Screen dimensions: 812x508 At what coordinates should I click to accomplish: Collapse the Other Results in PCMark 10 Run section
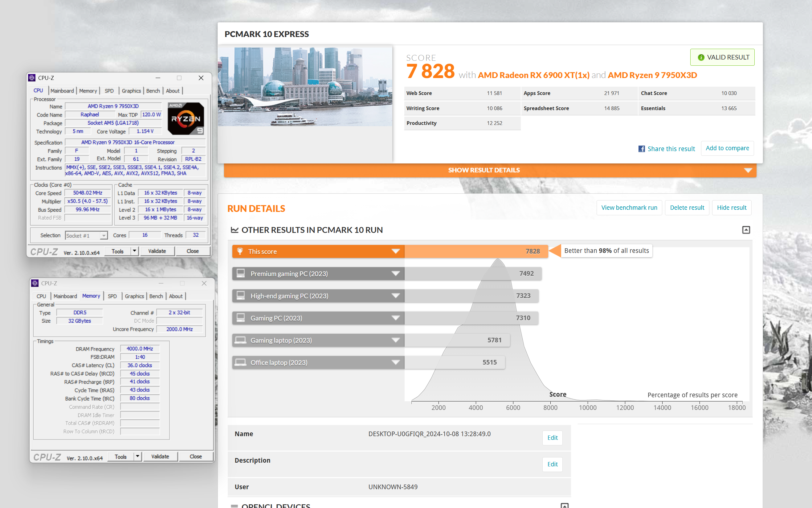coord(746,230)
